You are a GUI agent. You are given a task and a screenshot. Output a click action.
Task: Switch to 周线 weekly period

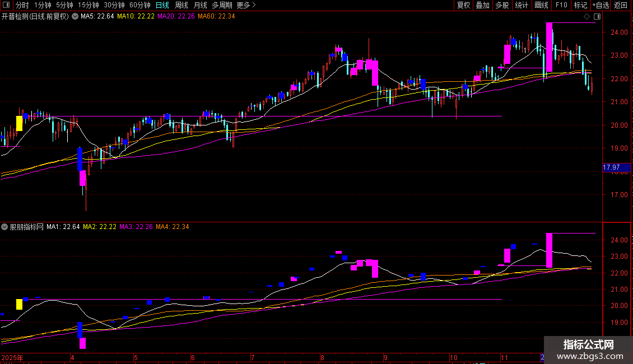click(x=181, y=5)
